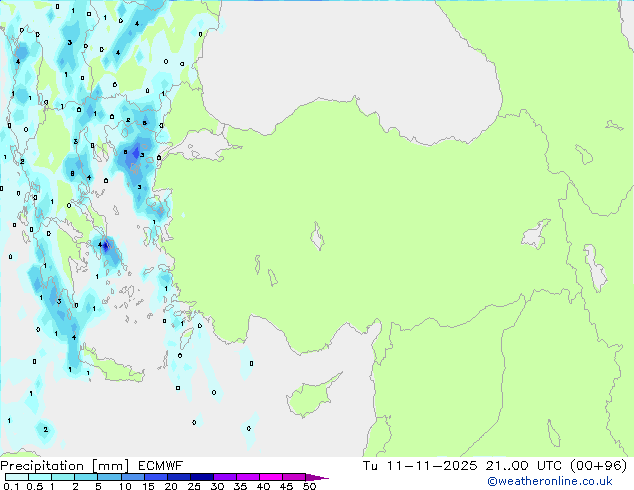The image size is (634, 490).
Task: Click the 10–15 mm blue legend swatch
Action: click(x=132, y=477)
